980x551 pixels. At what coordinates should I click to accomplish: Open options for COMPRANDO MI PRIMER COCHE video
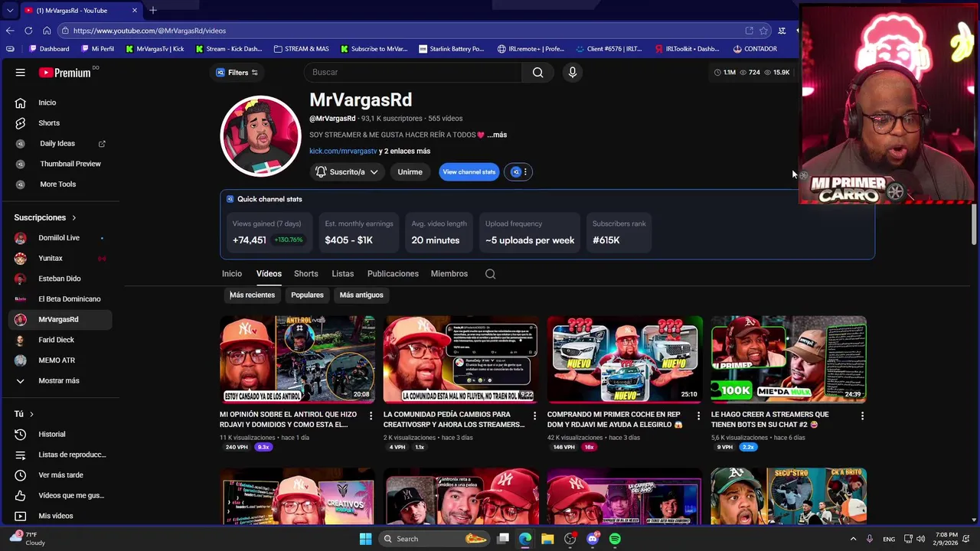(698, 416)
